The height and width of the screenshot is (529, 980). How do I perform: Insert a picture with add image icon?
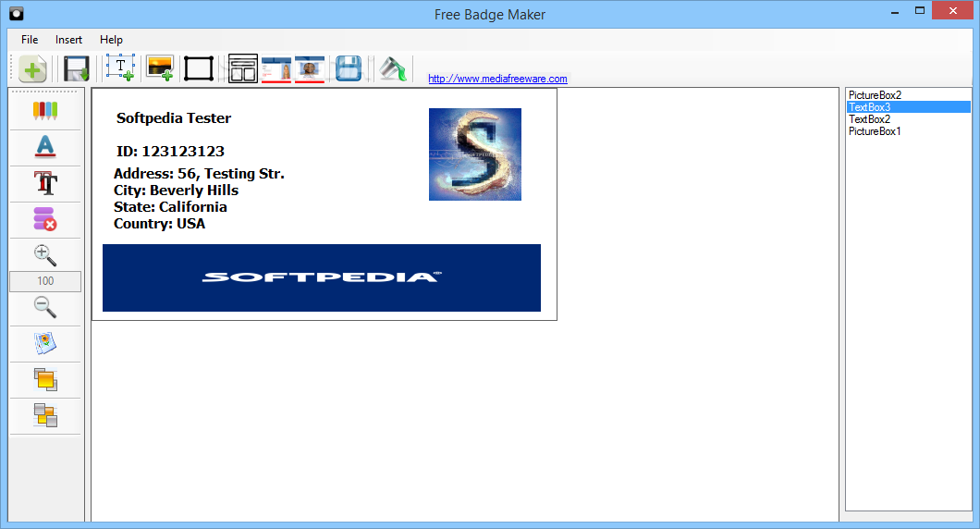(159, 68)
